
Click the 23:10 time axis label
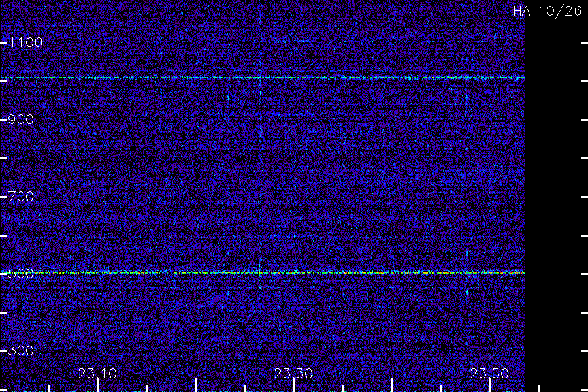97,374
